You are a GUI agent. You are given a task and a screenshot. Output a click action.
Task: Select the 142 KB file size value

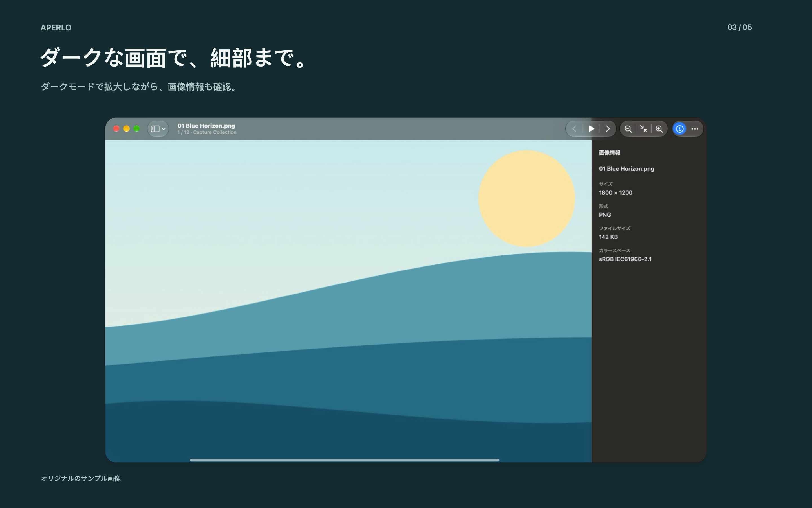coord(608,237)
